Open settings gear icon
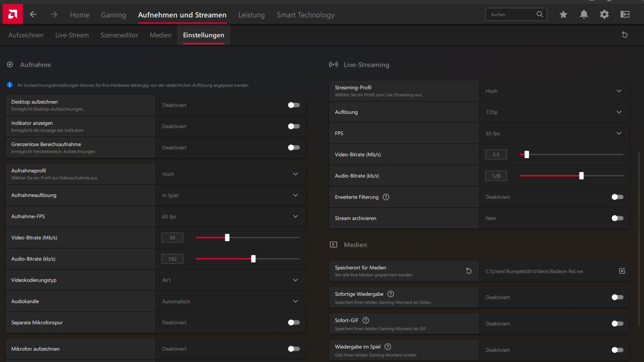 604,14
